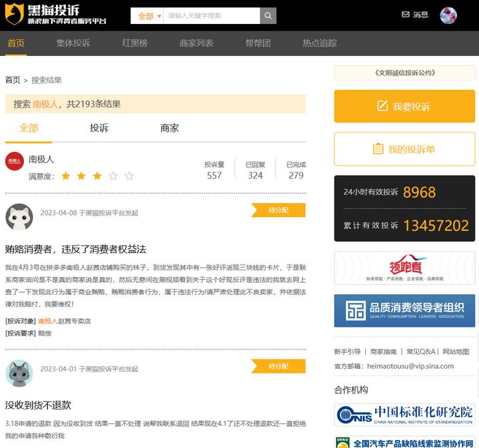Switch to the 商家 results tab
The image size is (479, 448).
coord(170,128)
